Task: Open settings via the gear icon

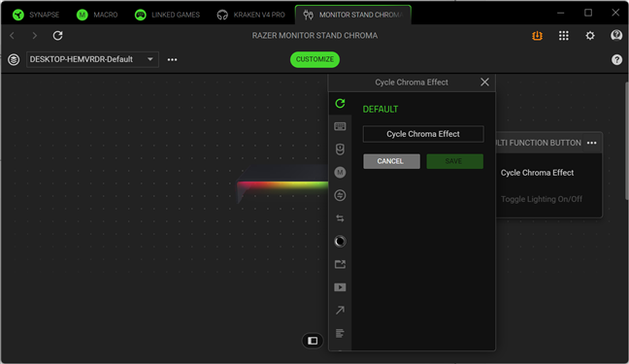Action: click(x=590, y=36)
